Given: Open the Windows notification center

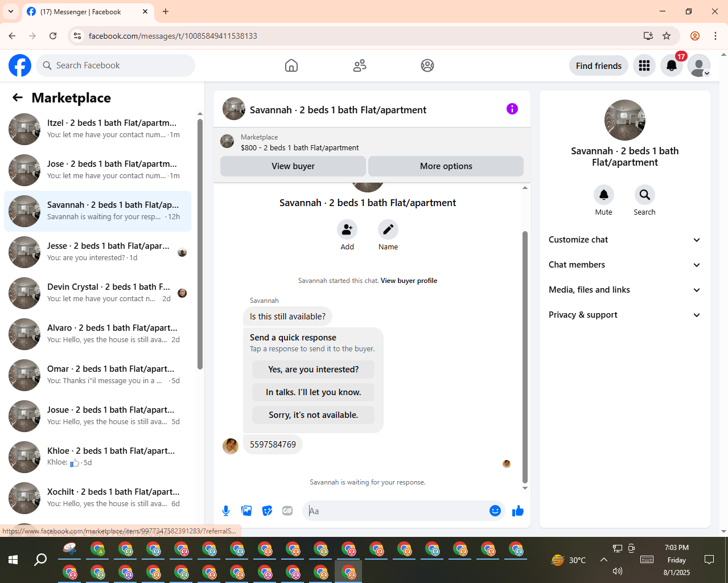Looking at the screenshot, I should pos(709,560).
